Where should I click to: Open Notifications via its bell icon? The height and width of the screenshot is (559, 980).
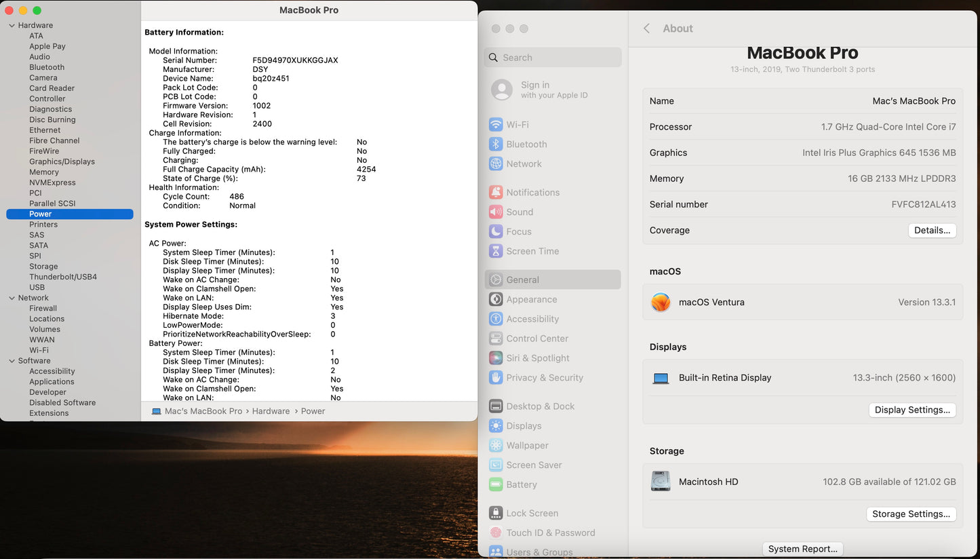click(496, 193)
